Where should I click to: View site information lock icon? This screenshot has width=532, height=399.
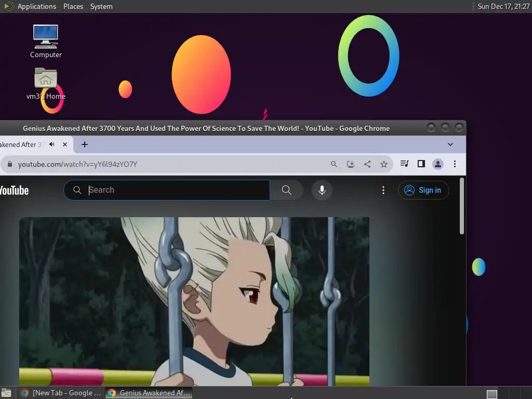(x=10, y=164)
